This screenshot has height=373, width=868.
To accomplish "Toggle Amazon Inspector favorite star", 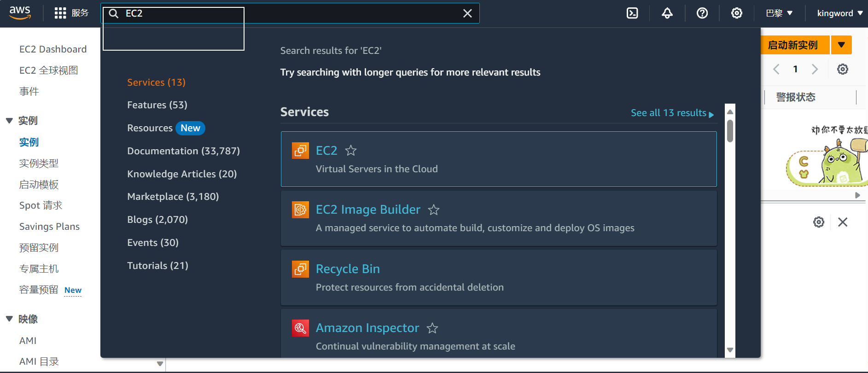I will (432, 328).
